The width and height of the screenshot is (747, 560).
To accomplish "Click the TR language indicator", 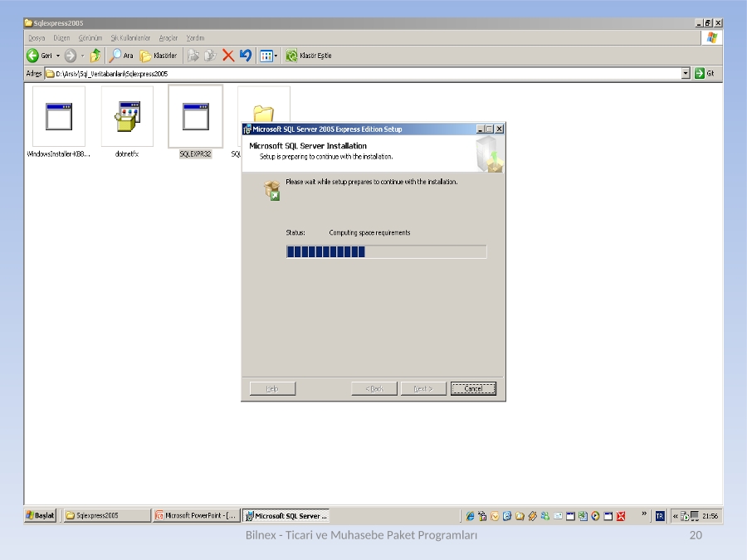I will click(660, 516).
